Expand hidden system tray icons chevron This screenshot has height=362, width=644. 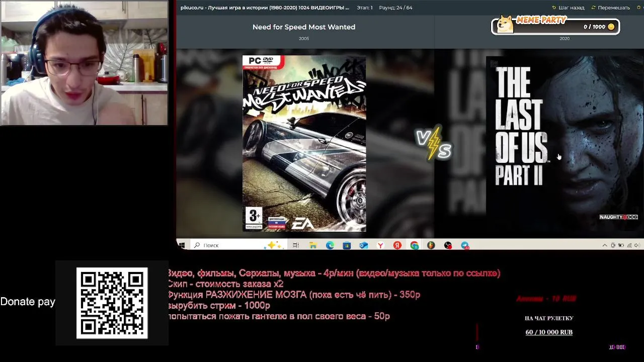pyautogui.click(x=605, y=245)
